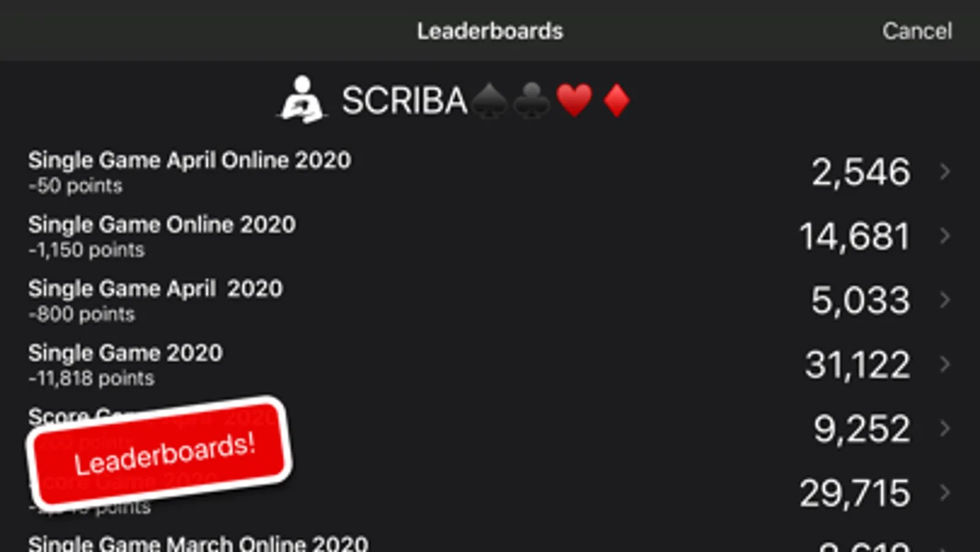
Task: Click the SCRIBA player name
Action: (405, 101)
